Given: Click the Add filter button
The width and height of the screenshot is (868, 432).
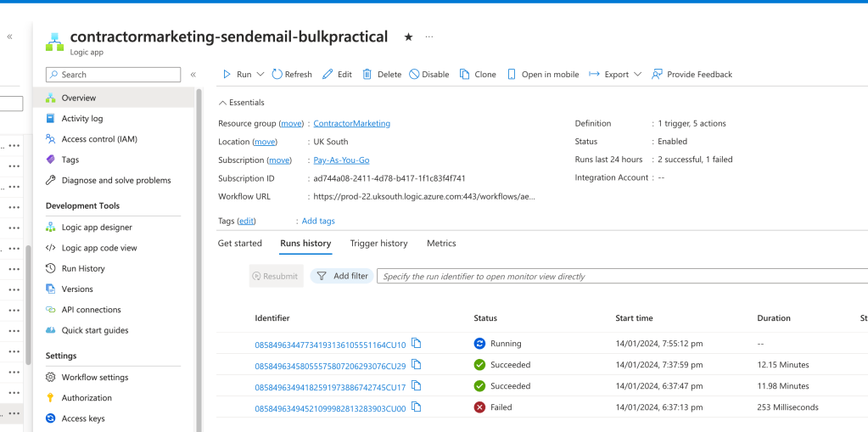Looking at the screenshot, I should pos(342,276).
